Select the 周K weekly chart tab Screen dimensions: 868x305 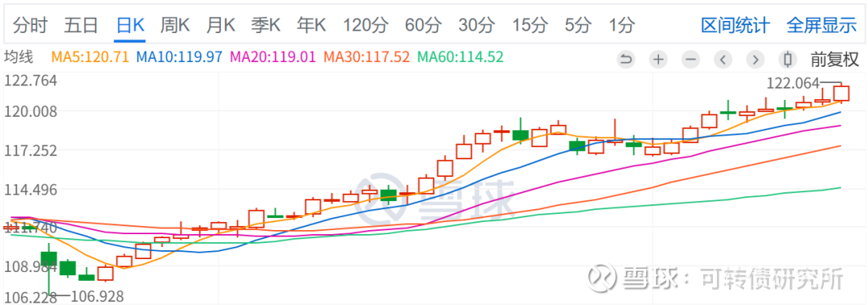coord(175,25)
